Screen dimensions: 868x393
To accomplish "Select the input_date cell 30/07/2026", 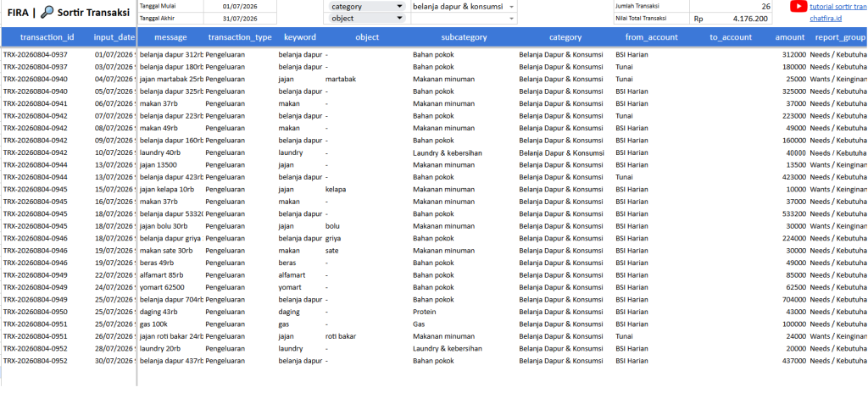I will click(114, 361).
